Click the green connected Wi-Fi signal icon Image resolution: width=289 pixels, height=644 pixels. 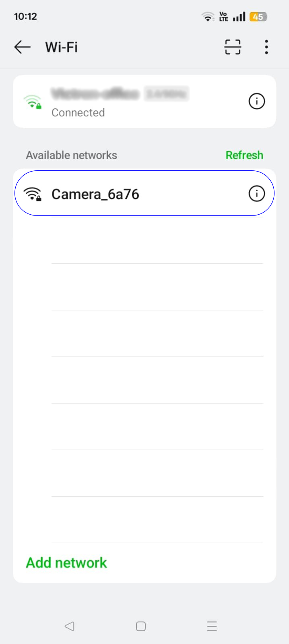point(33,101)
